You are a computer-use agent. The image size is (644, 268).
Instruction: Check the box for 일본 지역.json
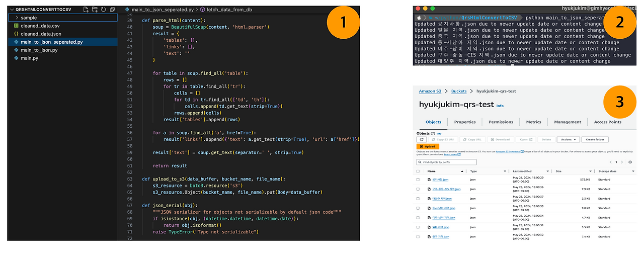click(x=418, y=227)
